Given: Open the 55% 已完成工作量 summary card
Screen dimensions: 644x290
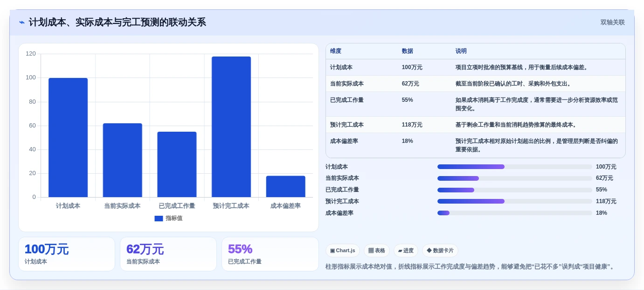Looking at the screenshot, I should 270,254.
